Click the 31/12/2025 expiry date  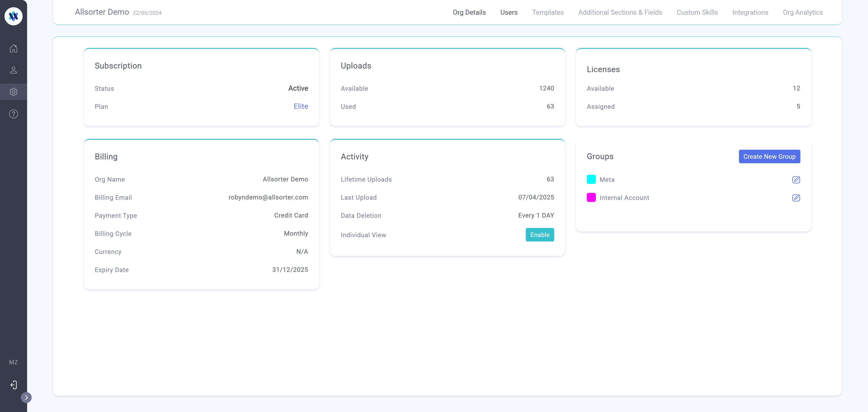click(x=290, y=270)
